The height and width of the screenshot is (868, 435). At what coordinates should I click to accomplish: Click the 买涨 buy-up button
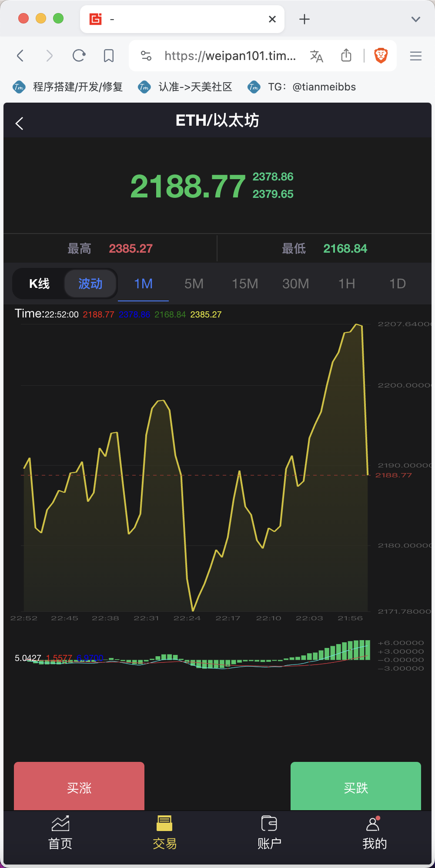(79, 786)
